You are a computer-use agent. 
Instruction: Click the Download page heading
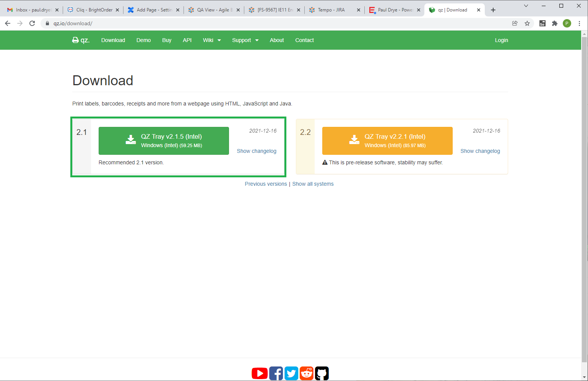(103, 81)
